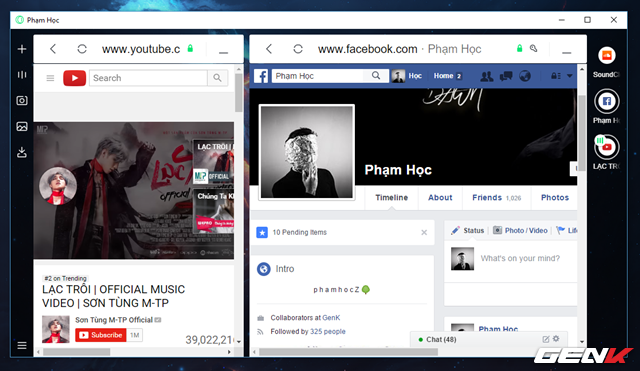Open the Friends tab
This screenshot has width=640, height=371.
(496, 198)
